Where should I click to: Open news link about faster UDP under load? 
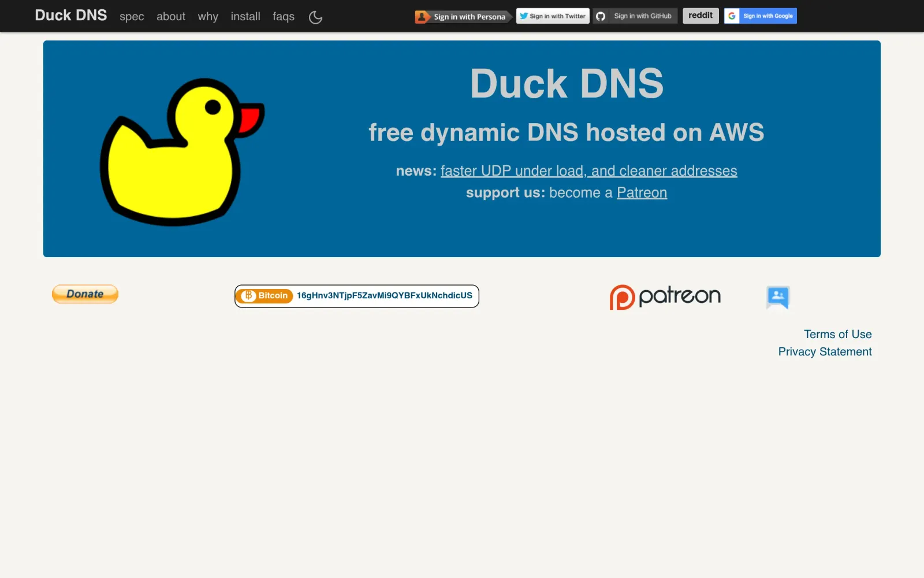click(x=589, y=171)
